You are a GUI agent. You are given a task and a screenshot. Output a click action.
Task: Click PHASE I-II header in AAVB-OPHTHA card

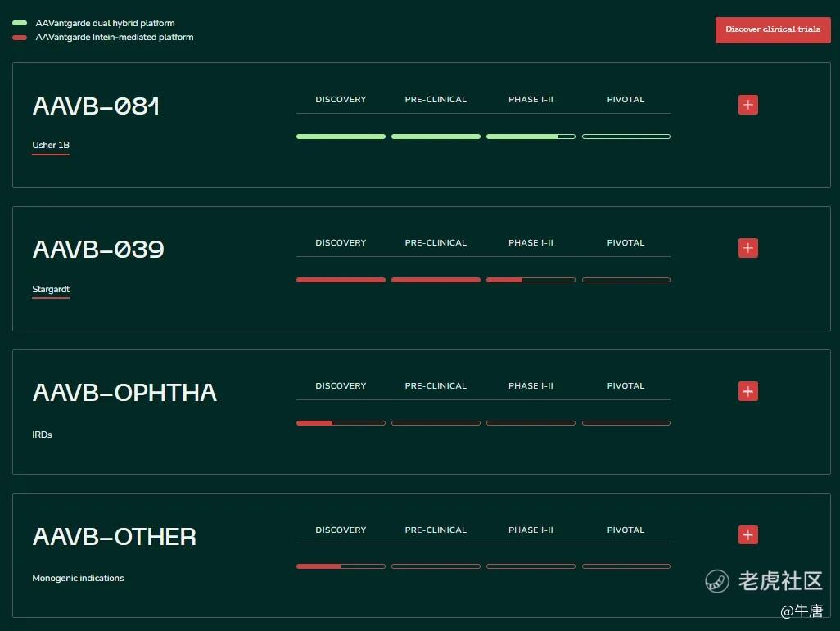point(531,385)
